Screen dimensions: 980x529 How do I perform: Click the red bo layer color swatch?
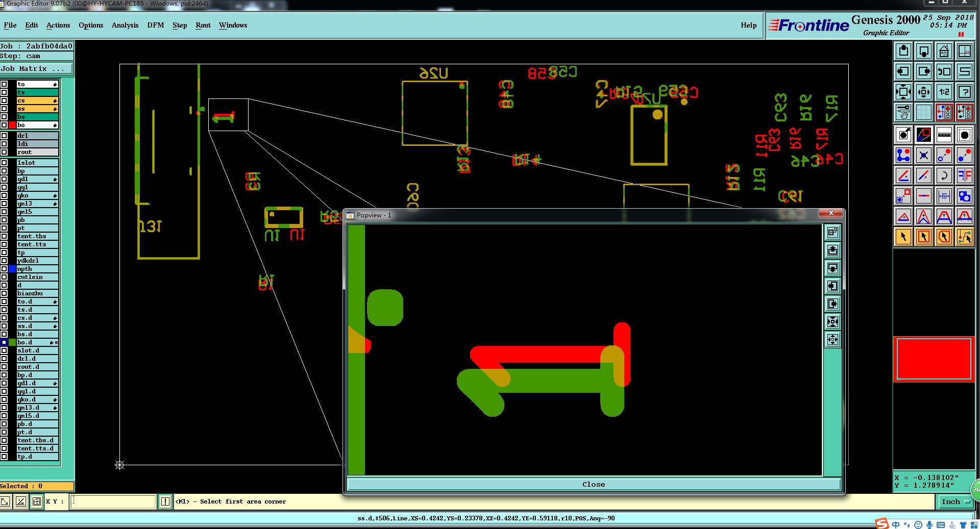point(12,125)
